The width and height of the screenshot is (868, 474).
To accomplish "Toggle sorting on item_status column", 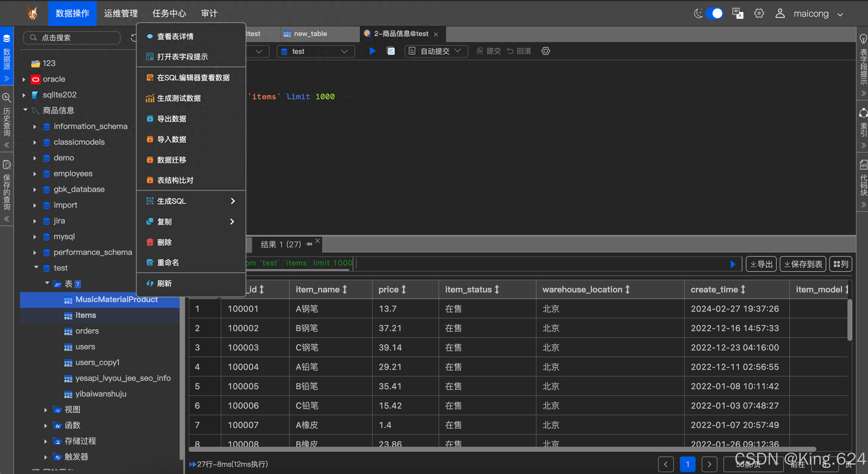I will pos(497,289).
